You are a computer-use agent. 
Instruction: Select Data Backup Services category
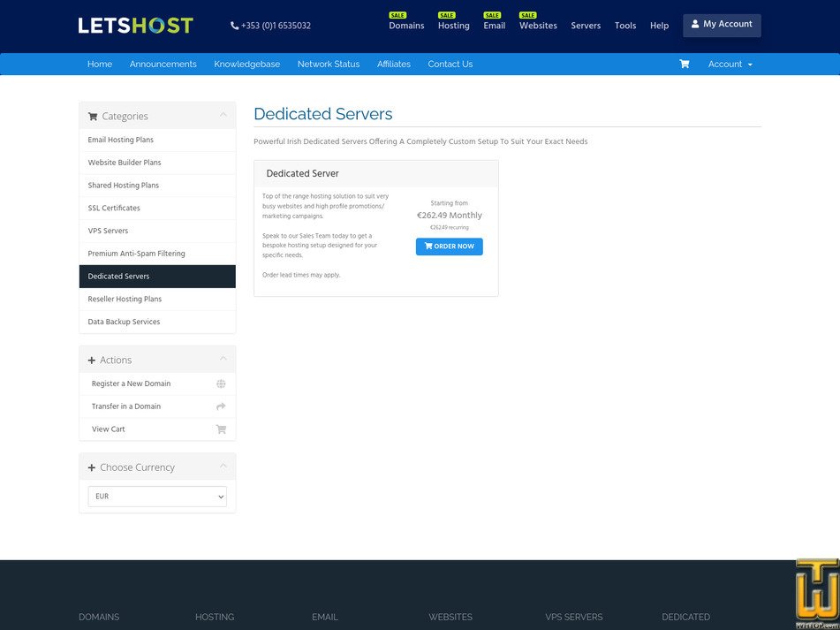point(157,322)
